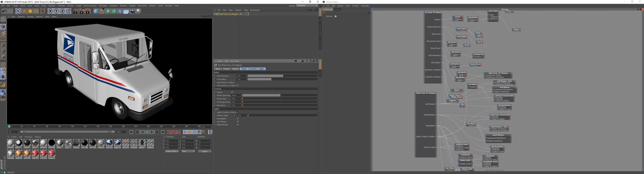Image resolution: width=644 pixels, height=174 pixels.
Task: Expand the Mail Truck_V5_Rigged object tree
Action: pos(215,14)
